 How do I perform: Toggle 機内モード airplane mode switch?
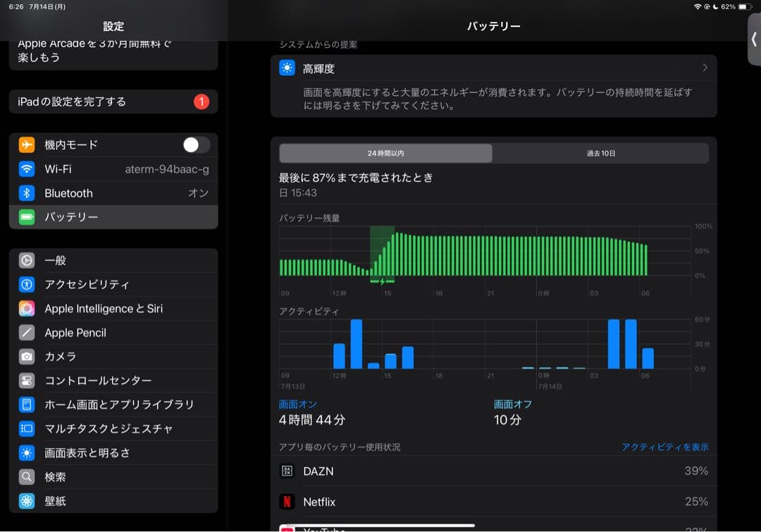point(197,144)
